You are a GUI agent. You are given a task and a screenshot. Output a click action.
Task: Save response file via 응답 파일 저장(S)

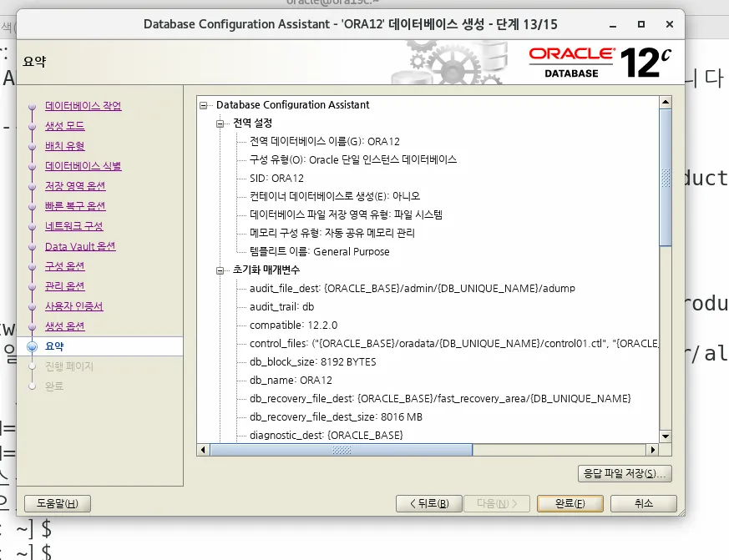tap(625, 473)
